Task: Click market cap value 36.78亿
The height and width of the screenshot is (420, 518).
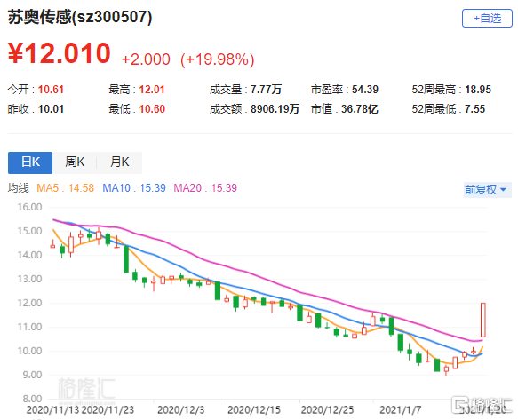Action: pyautogui.click(x=360, y=109)
